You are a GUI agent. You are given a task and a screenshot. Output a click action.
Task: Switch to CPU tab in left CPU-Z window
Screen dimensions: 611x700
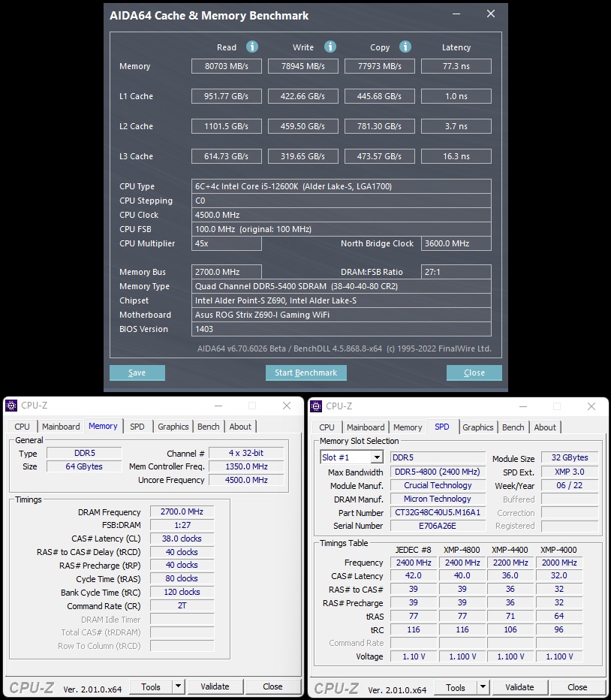pyautogui.click(x=22, y=427)
